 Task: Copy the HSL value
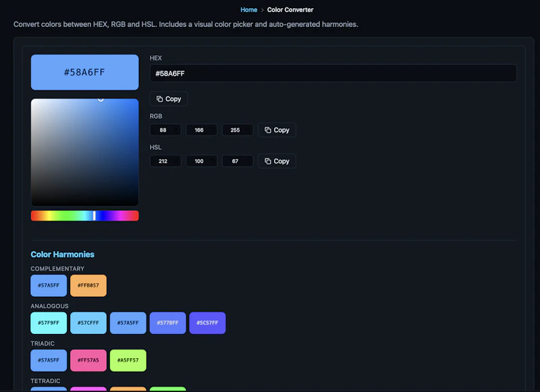coord(277,161)
